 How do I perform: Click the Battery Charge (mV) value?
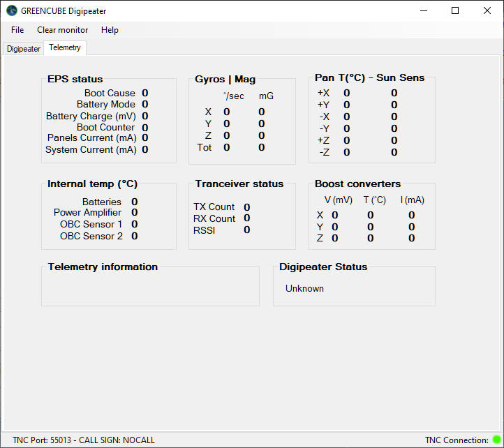pyautogui.click(x=145, y=116)
